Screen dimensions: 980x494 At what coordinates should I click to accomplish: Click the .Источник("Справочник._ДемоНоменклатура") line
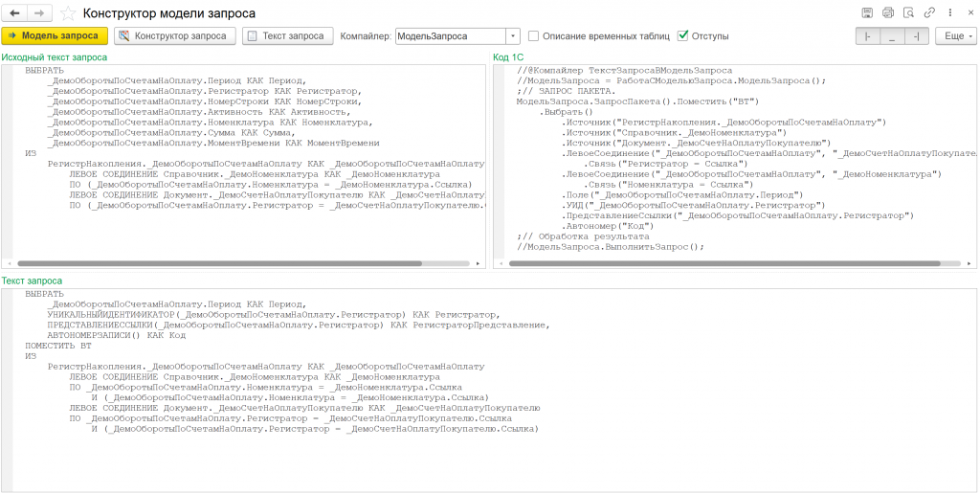(x=674, y=132)
